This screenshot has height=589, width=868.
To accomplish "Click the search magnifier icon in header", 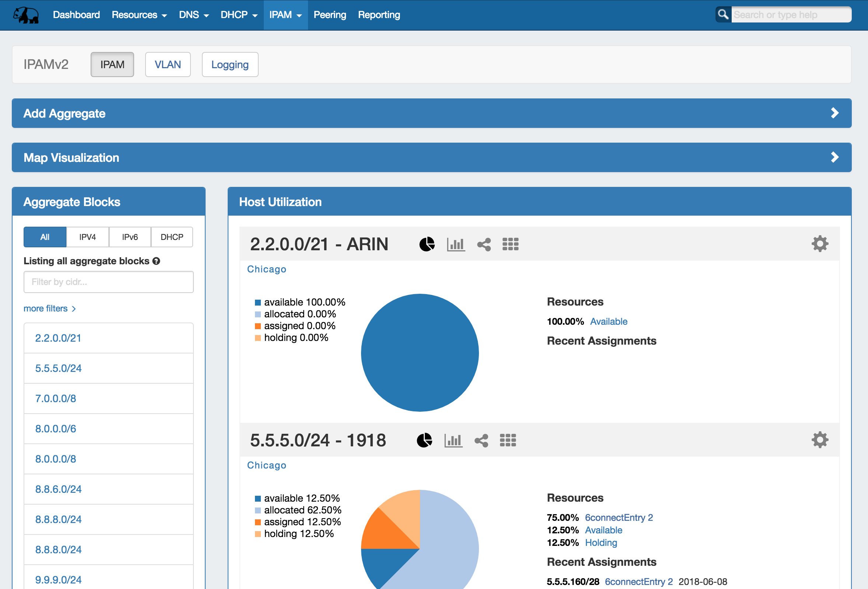I will [x=723, y=15].
